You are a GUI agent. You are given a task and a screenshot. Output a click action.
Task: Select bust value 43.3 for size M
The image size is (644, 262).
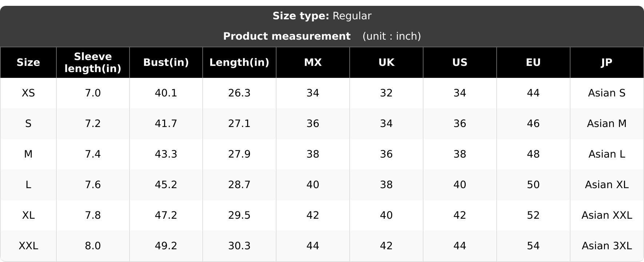tap(166, 154)
